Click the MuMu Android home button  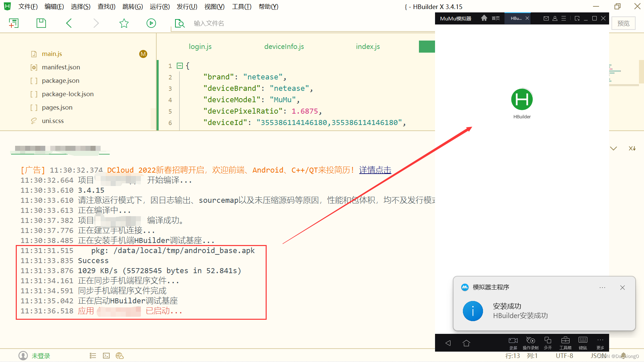[466, 343]
